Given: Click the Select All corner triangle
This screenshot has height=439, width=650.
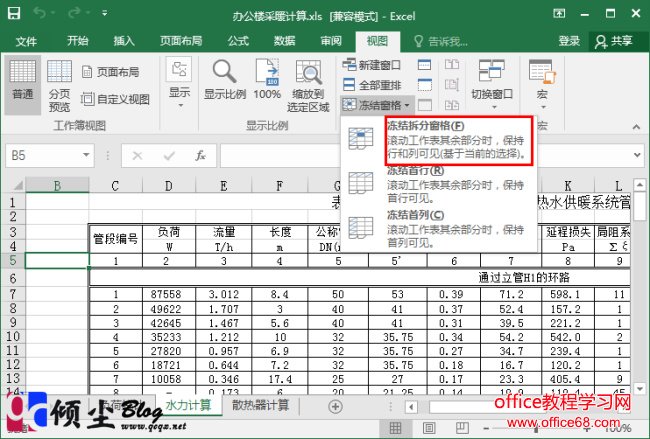Looking at the screenshot, I should pyautogui.click(x=17, y=185).
